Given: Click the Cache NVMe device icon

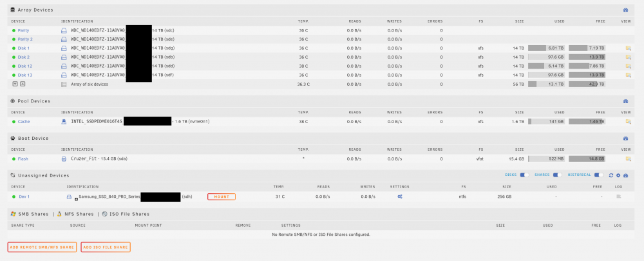Looking at the screenshot, I should (64, 122).
